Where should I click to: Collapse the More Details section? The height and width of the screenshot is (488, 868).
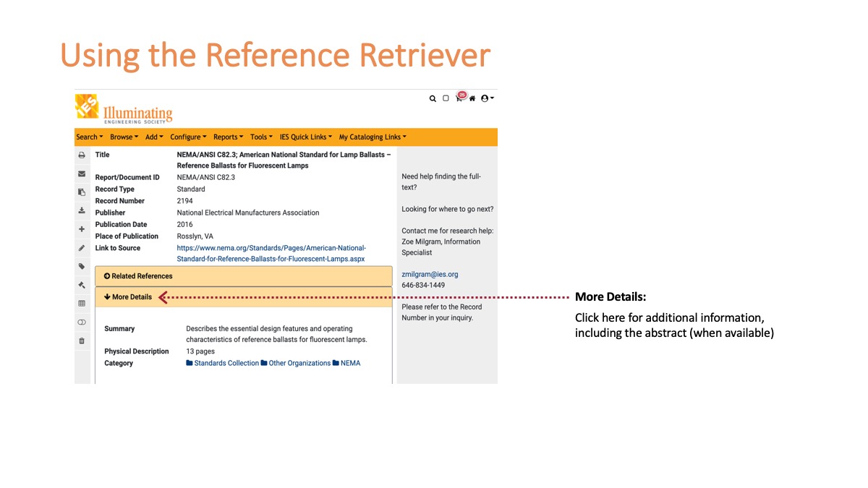(243, 297)
